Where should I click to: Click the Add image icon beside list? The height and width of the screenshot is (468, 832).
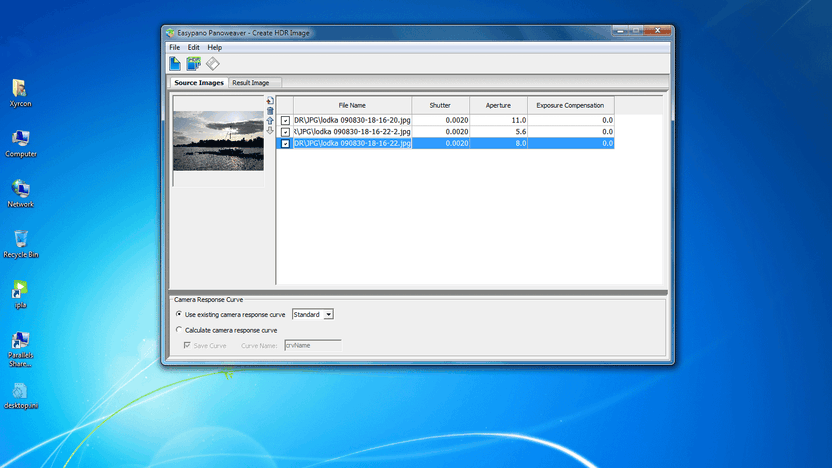[x=270, y=100]
